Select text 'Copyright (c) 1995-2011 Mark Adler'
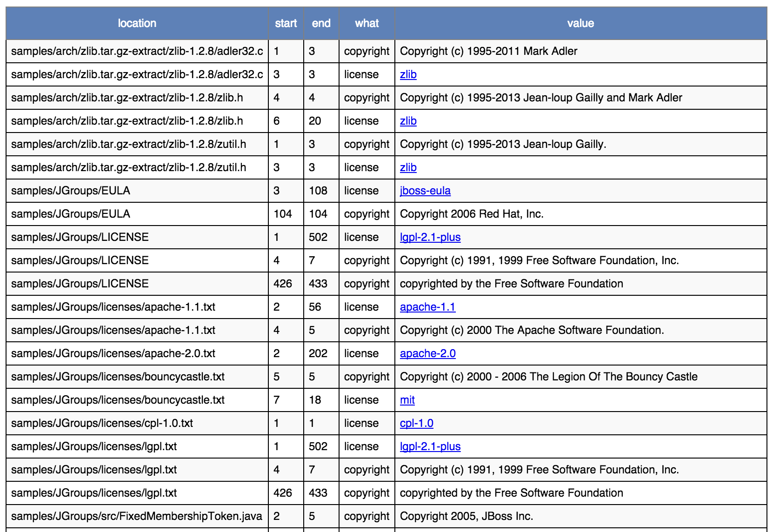 click(488, 51)
